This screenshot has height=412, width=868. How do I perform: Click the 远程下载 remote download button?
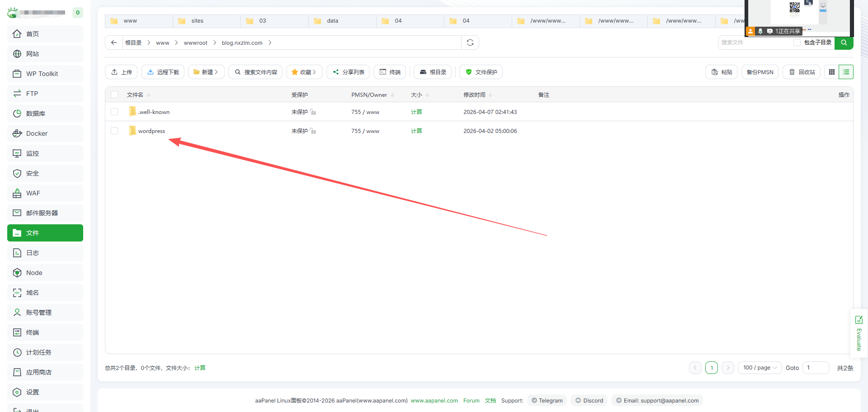coord(163,72)
